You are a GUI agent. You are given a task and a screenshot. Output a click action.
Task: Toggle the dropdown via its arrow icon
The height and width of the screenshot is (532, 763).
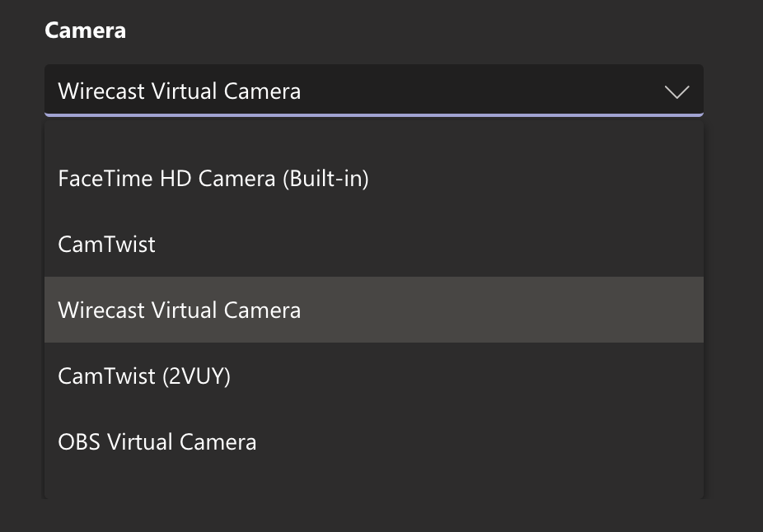point(676,91)
